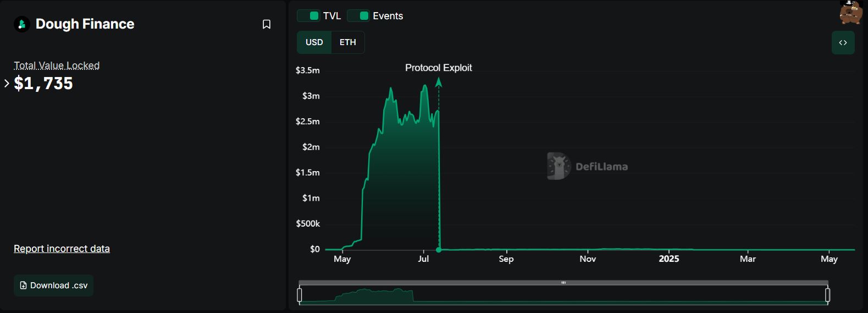This screenshot has width=868, height=313.
Task: Open the embed chart code button
Action: click(x=843, y=42)
